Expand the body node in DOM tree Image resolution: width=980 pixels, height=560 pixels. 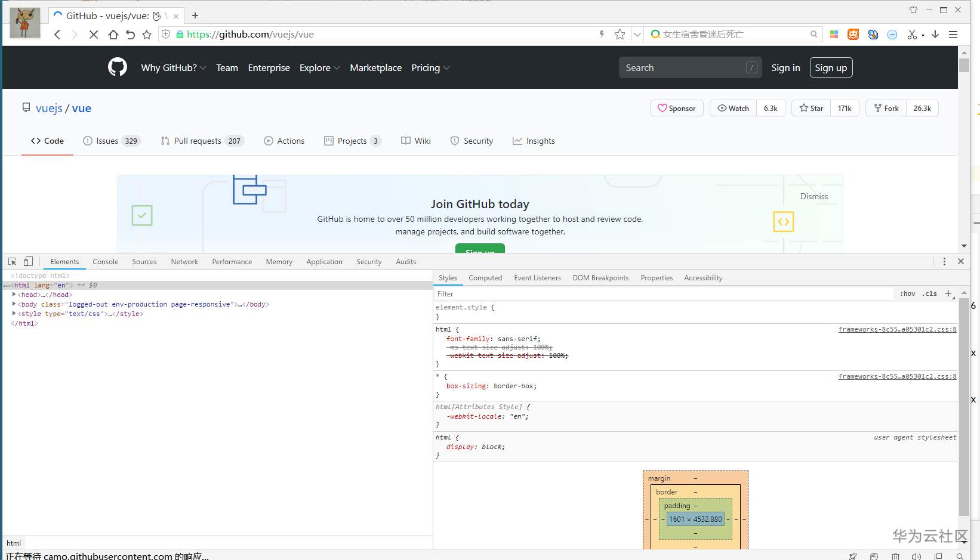click(14, 304)
